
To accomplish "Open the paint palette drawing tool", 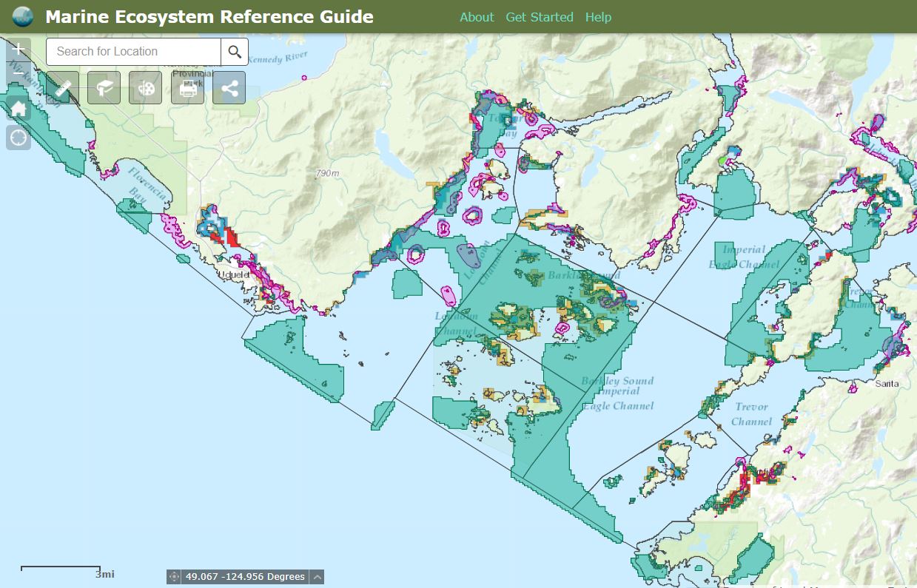I will pyautogui.click(x=146, y=89).
